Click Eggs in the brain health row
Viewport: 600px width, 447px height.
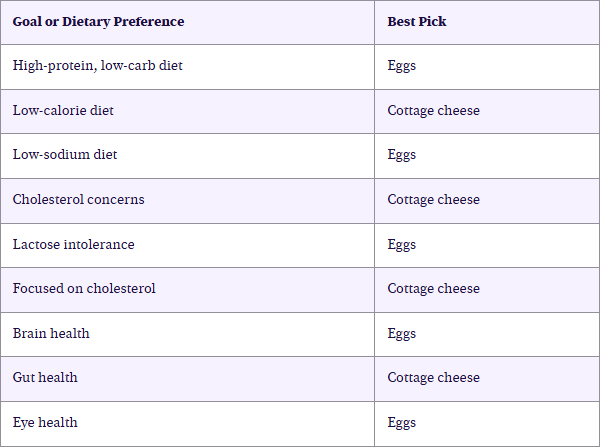point(402,333)
